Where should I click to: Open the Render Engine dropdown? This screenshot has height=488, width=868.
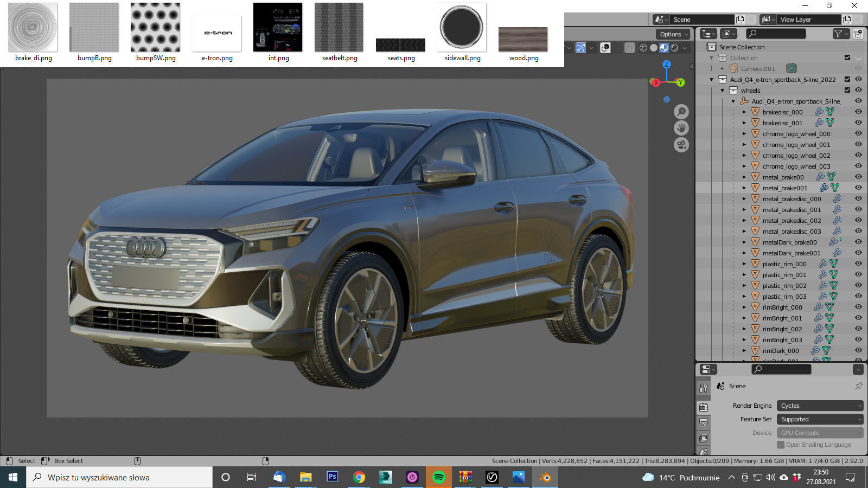click(x=820, y=406)
